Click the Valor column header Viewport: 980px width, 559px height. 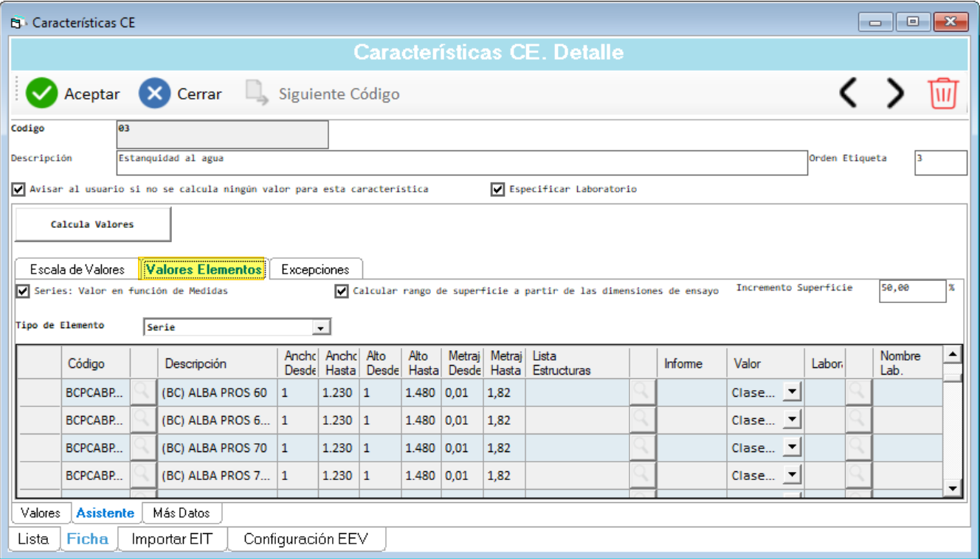tap(765, 363)
